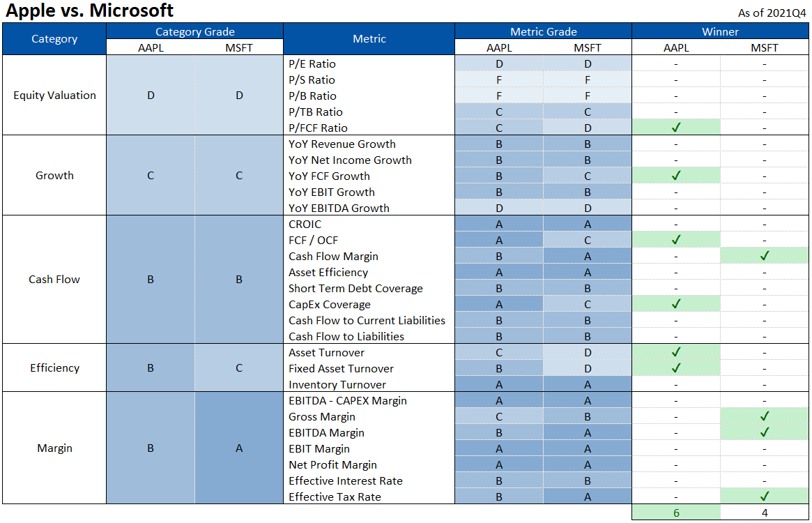Click MSFT metric grade D for Asset Turnover
This screenshot has height=523, width=812.
point(588,352)
